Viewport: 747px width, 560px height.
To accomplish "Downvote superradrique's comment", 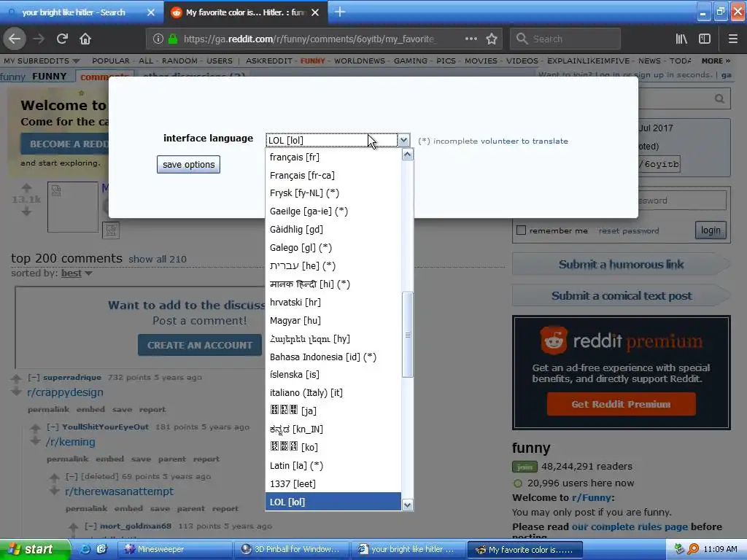I will (16, 392).
